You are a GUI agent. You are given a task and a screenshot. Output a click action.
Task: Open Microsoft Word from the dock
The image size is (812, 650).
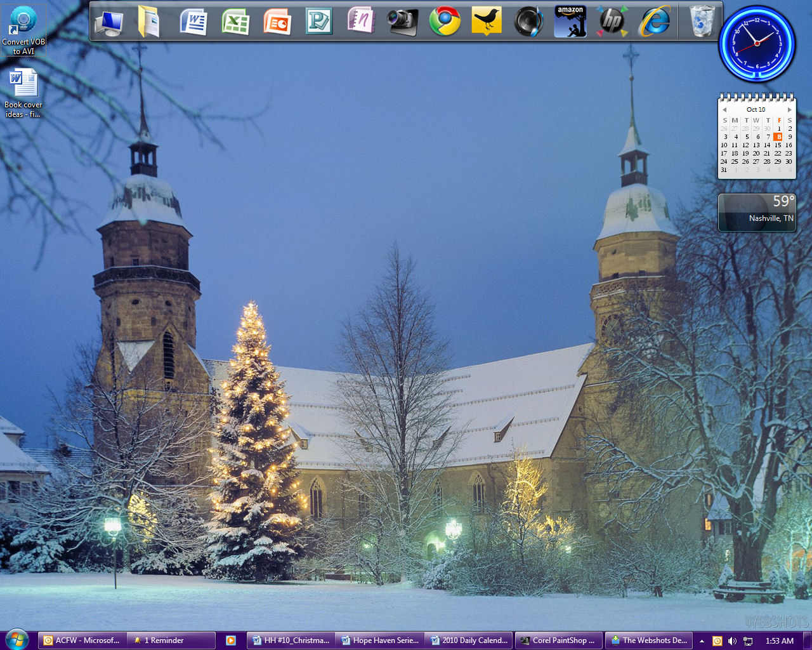point(193,22)
